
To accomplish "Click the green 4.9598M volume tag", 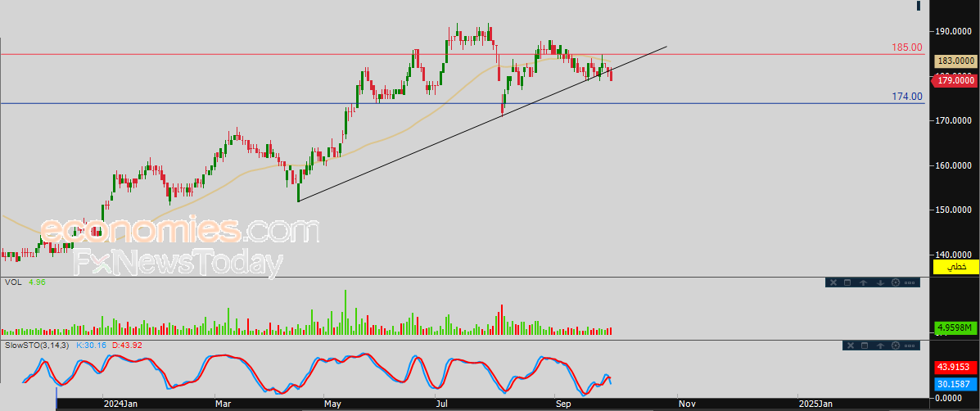I will tap(955, 327).
